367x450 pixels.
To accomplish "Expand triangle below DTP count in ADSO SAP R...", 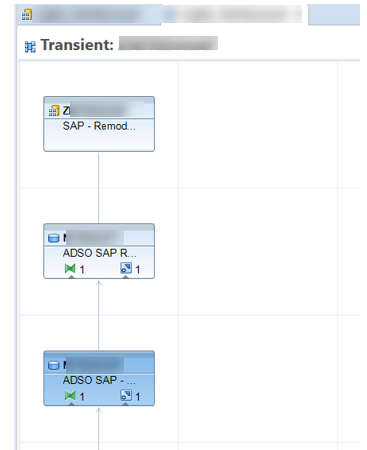I will (x=126, y=277).
